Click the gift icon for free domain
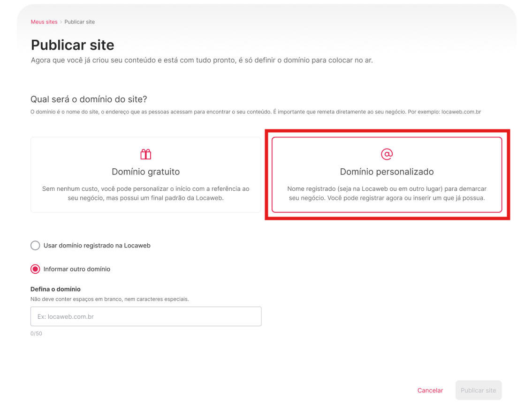The height and width of the screenshot is (413, 532). [x=145, y=154]
